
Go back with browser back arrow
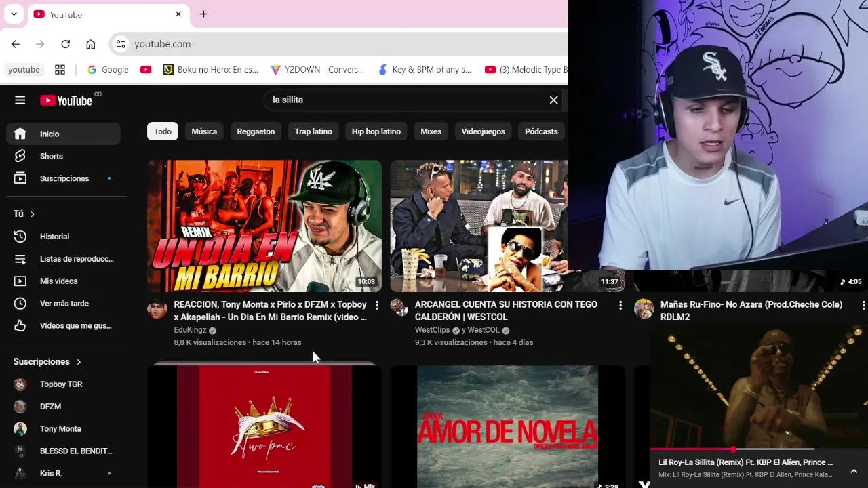tap(16, 44)
